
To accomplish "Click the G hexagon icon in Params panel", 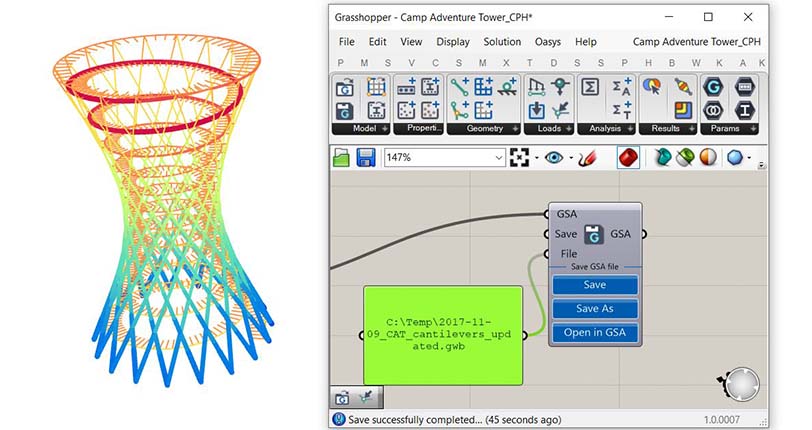I will (713, 88).
